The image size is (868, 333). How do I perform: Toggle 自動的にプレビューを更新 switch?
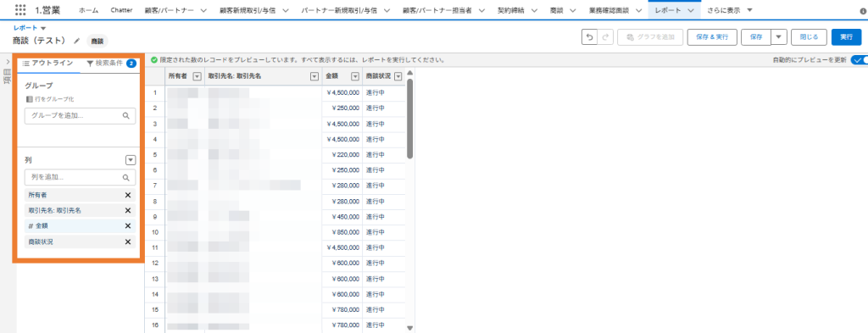(x=860, y=60)
